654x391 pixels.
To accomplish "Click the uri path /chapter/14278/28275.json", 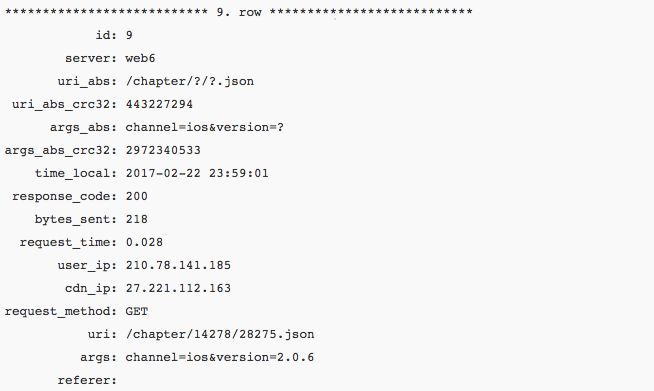I will point(220,334).
